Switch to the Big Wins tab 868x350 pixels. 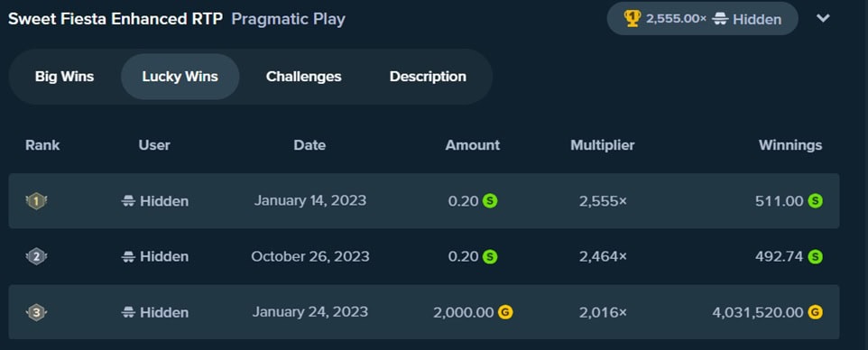click(x=65, y=77)
